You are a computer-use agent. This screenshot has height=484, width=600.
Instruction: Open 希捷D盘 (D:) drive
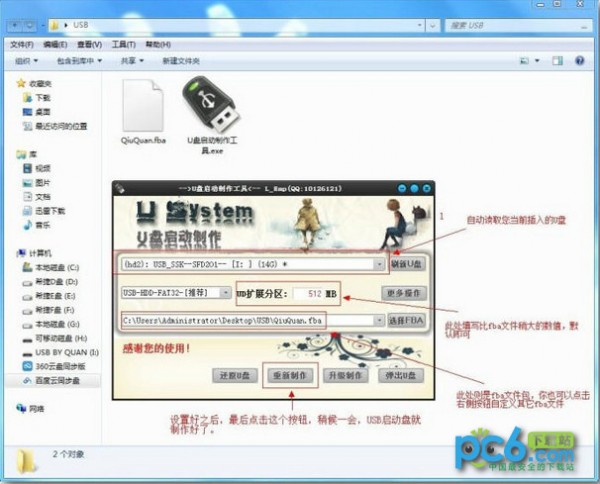[x=51, y=282]
